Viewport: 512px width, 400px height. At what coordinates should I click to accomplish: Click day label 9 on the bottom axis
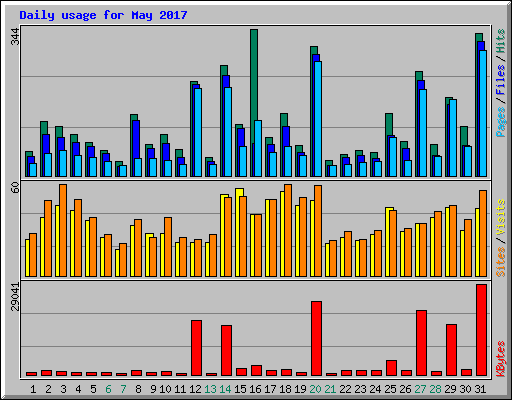153,389
